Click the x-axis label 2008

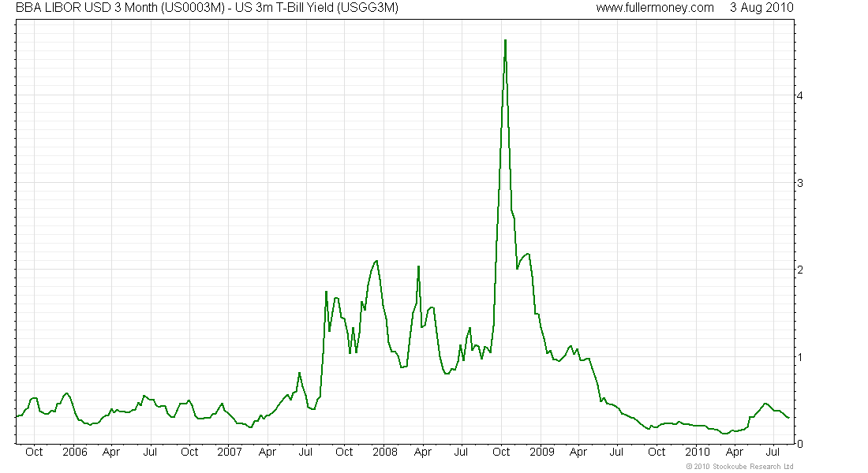click(385, 452)
